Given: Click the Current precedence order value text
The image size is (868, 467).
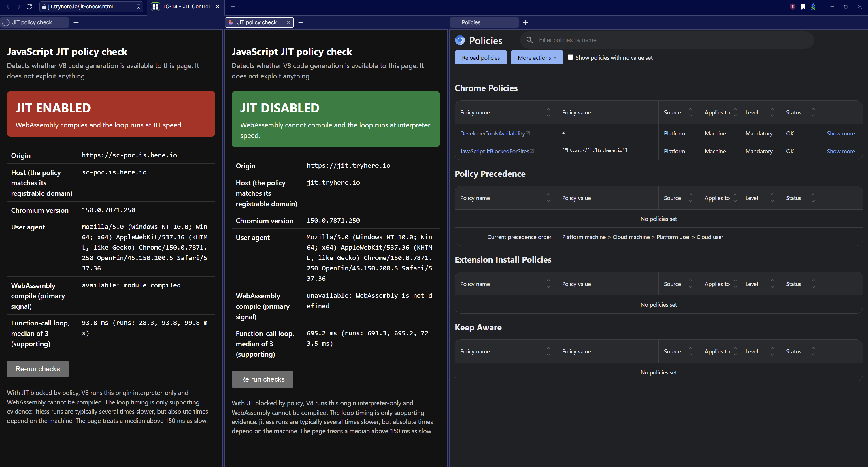Looking at the screenshot, I should click(643, 237).
